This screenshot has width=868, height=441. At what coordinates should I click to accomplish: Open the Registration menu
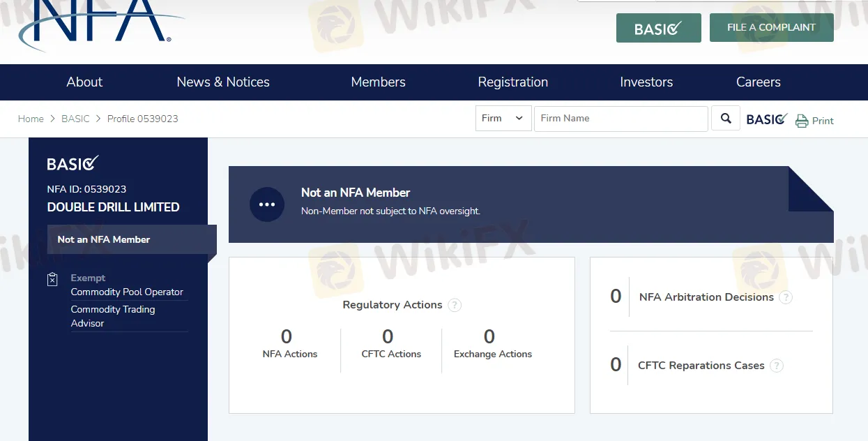tap(512, 82)
